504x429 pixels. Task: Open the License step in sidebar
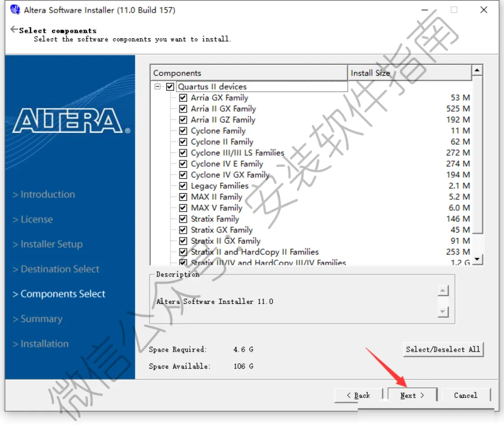pos(33,219)
